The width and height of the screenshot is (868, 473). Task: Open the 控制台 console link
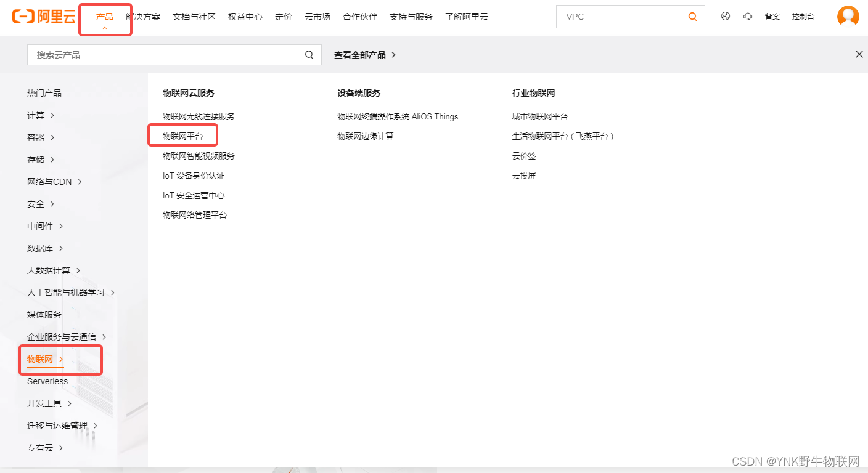coord(803,17)
